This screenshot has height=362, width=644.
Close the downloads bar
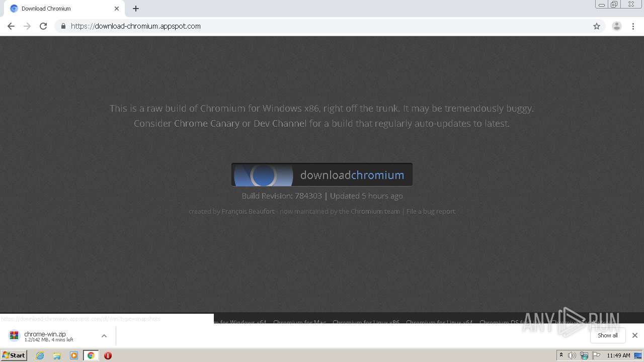pyautogui.click(x=635, y=335)
